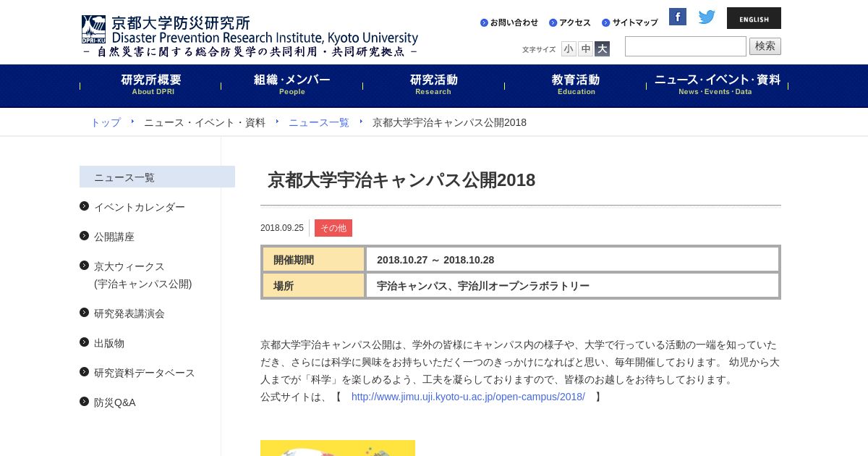Click the breadcrumb text ニュース・イベント・資料

point(205,122)
